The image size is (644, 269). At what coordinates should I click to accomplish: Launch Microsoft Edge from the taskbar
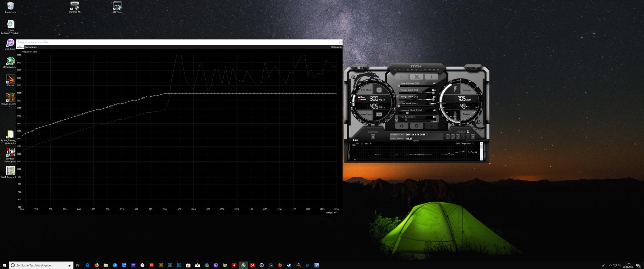(87, 265)
